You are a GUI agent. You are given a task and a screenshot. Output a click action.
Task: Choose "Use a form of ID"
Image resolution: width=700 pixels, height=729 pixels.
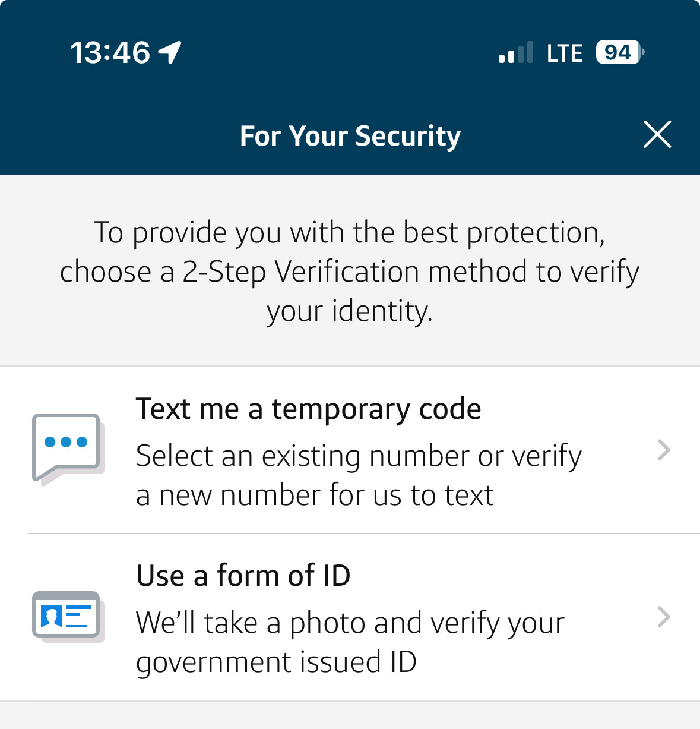click(x=243, y=576)
